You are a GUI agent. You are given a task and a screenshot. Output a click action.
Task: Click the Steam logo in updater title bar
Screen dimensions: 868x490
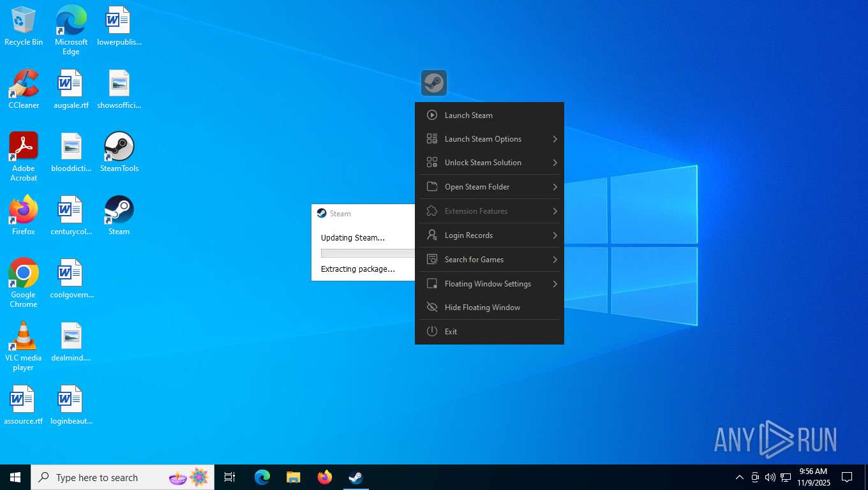pyautogui.click(x=322, y=214)
